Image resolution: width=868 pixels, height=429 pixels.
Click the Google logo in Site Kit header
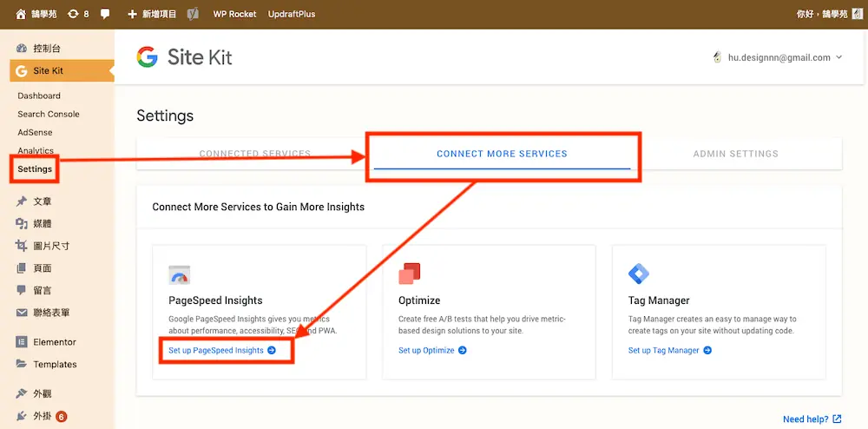point(148,57)
